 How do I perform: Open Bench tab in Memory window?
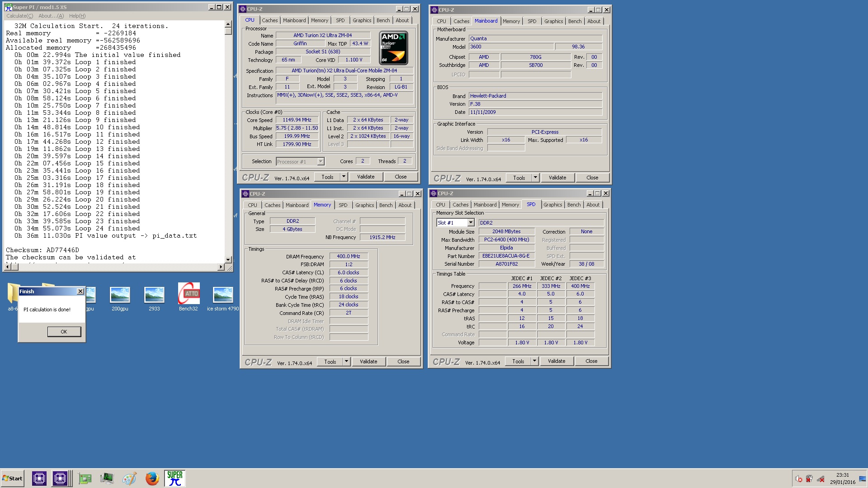[x=386, y=205]
